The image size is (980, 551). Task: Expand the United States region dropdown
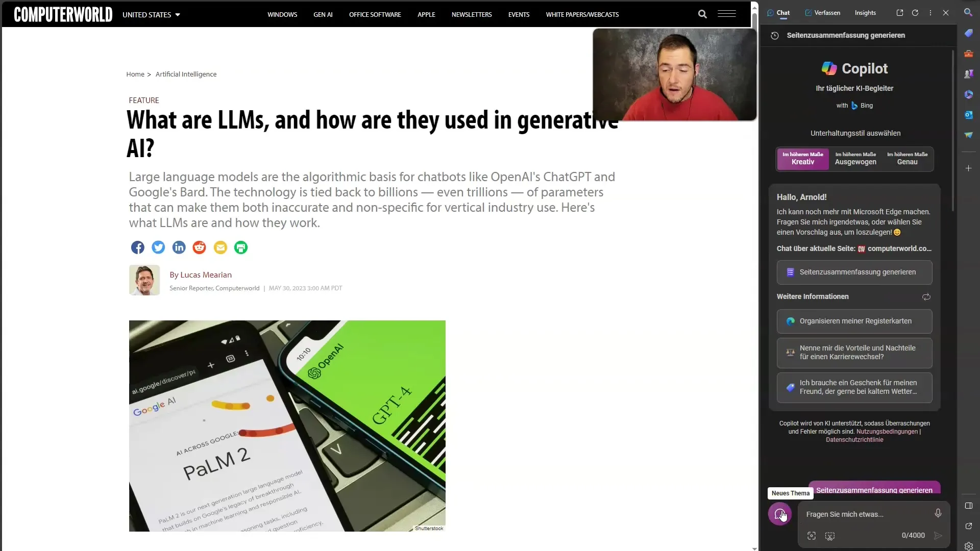152,14
